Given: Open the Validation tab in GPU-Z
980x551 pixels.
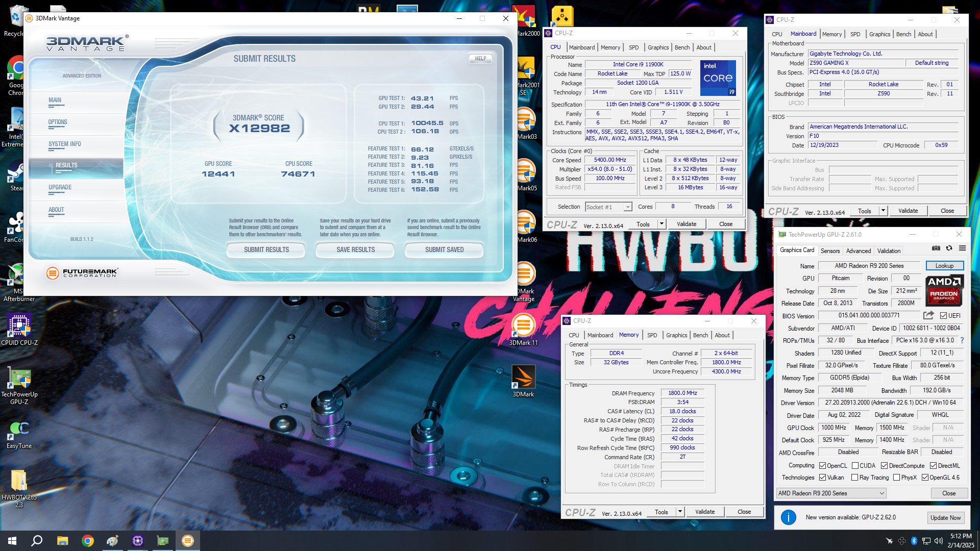Looking at the screenshot, I should (x=889, y=251).
